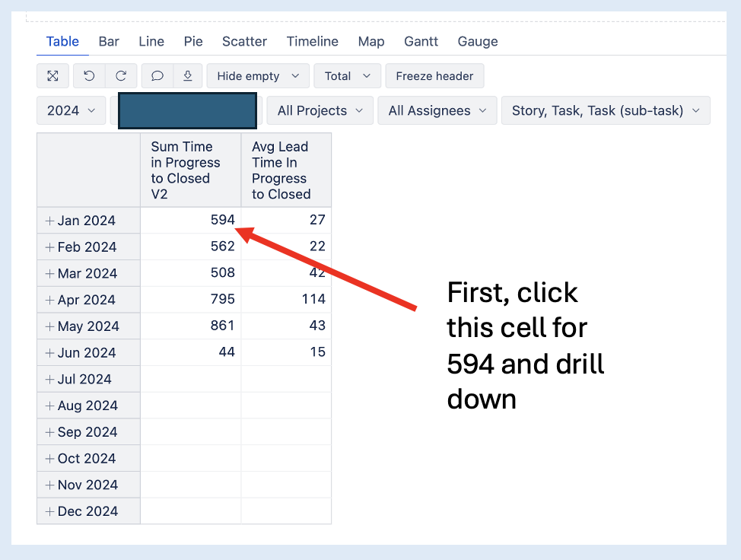Click the 594 cell for Jan 2024
The width and height of the screenshot is (741, 560).
point(191,220)
